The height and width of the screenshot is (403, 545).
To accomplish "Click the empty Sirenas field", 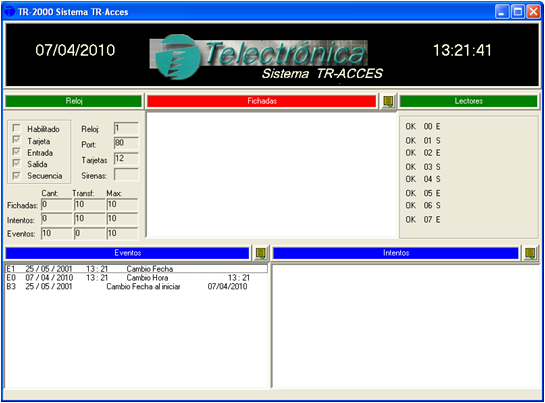I will (x=126, y=175).
